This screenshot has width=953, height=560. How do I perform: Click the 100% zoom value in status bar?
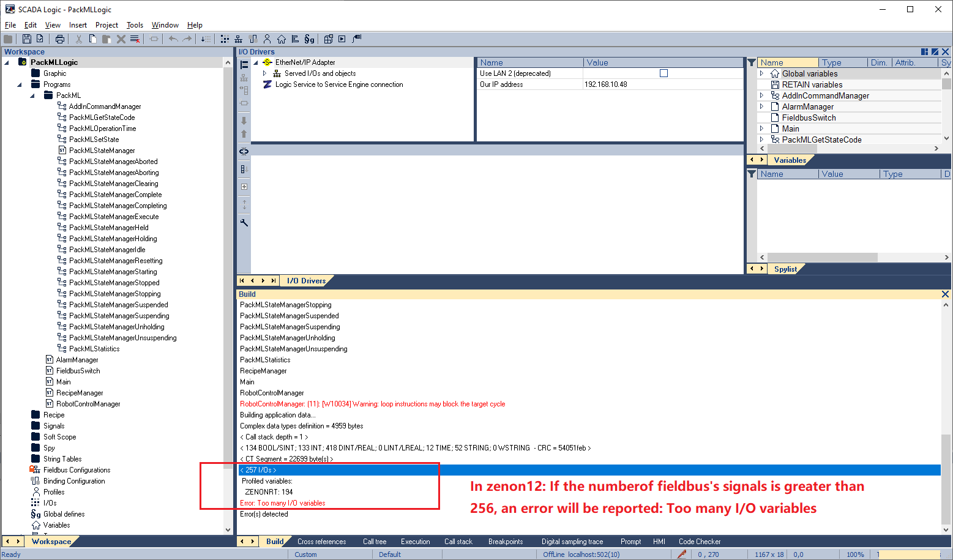coord(855,554)
